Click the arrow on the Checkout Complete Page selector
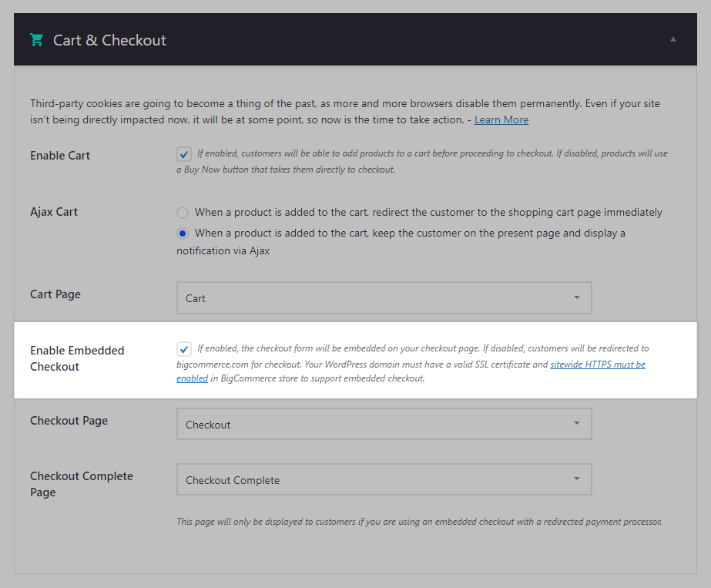Screen dimensions: 711x588 tap(576, 479)
